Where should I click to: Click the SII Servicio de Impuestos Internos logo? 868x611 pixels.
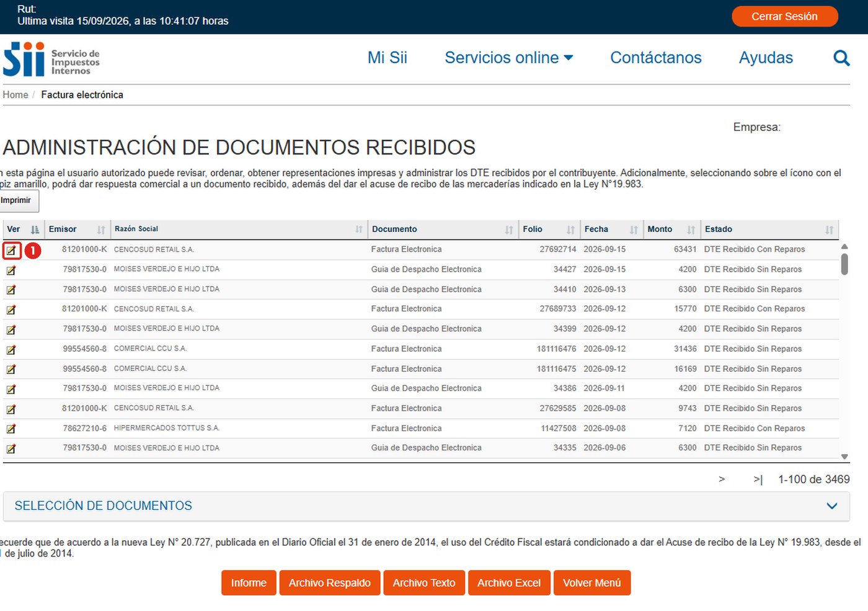(x=51, y=59)
